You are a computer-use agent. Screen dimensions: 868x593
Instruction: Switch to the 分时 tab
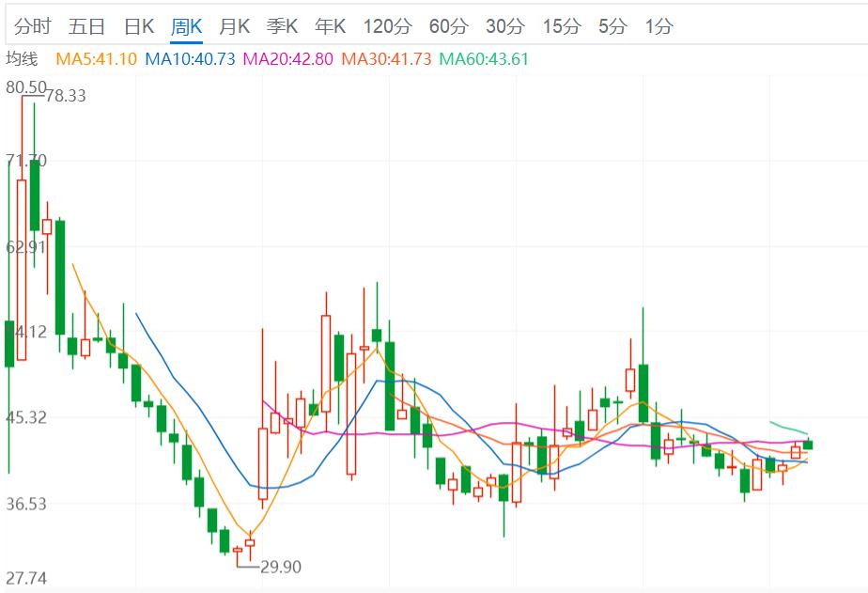pyautogui.click(x=33, y=26)
